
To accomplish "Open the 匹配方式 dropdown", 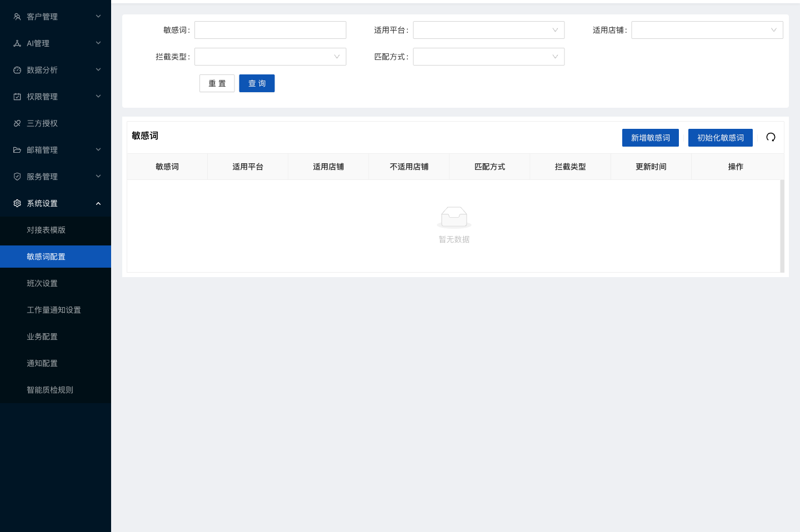I will point(489,57).
